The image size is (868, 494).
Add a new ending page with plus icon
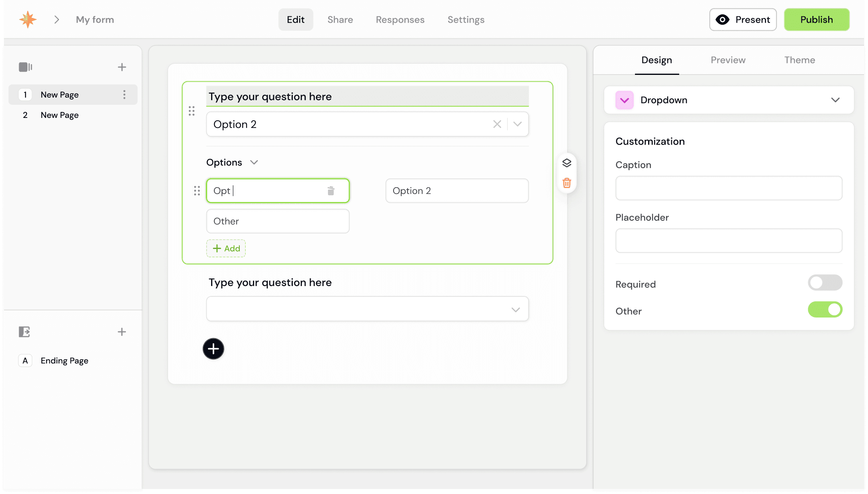pos(122,331)
